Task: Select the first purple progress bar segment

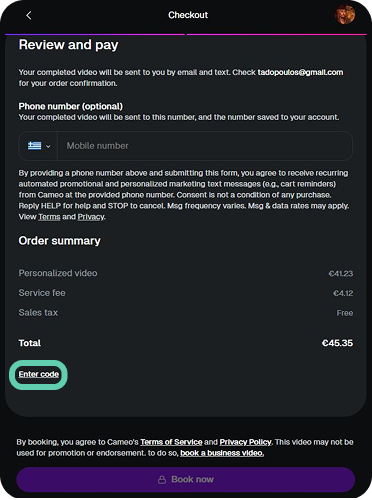Action: tap(95, 34)
